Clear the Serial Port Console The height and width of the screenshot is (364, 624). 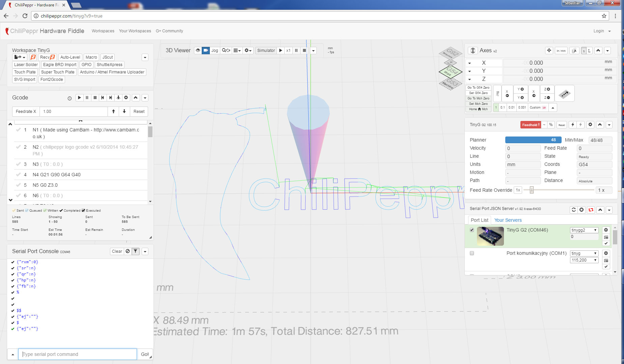117,251
